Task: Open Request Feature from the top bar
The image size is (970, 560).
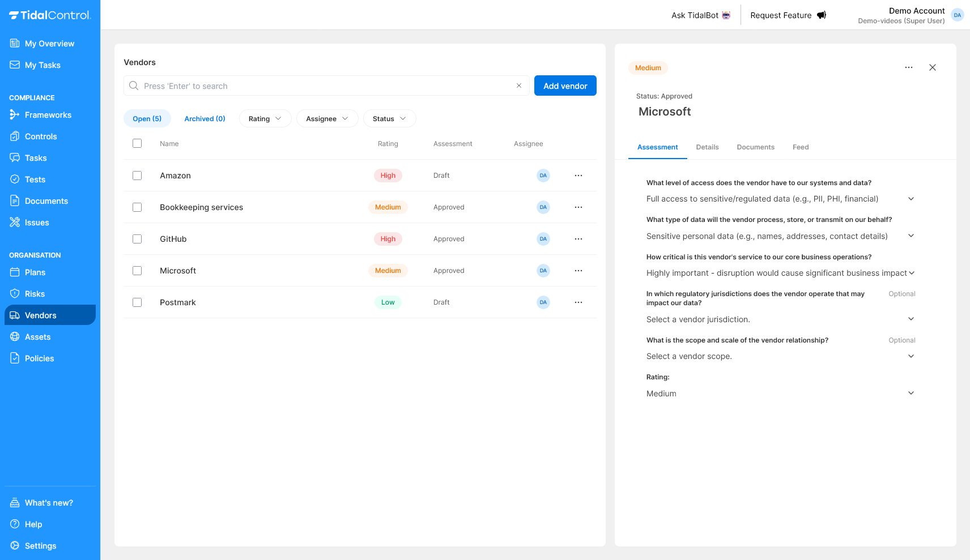Action: click(x=787, y=15)
